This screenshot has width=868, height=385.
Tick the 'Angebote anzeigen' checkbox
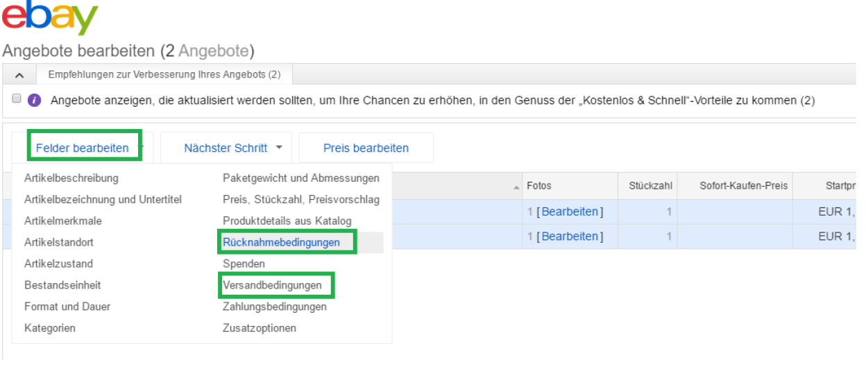pyautogui.click(x=17, y=99)
